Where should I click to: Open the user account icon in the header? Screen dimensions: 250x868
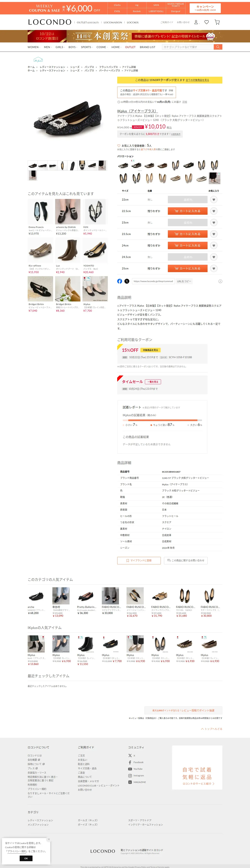(196, 22)
